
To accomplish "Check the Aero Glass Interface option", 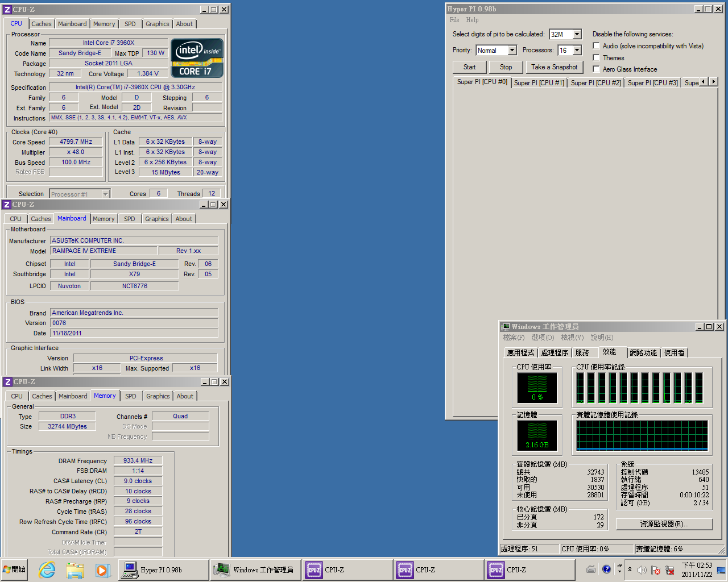I will tap(596, 69).
